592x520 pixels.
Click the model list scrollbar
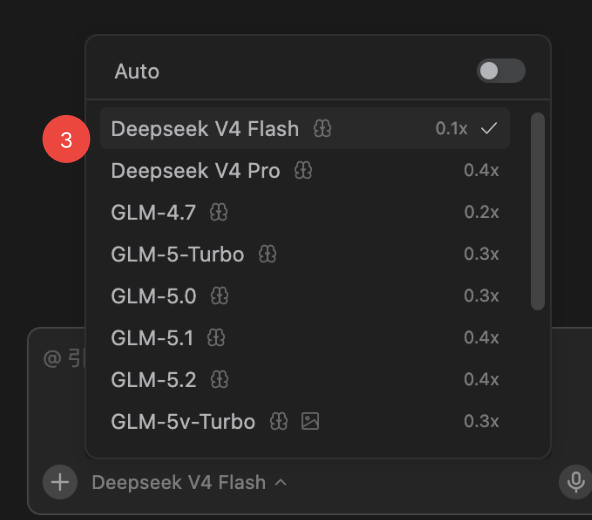pos(538,211)
